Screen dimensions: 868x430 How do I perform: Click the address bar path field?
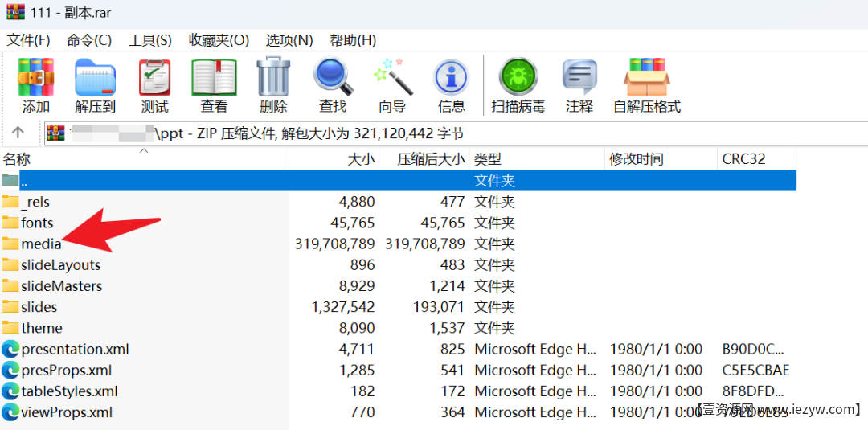[457, 133]
